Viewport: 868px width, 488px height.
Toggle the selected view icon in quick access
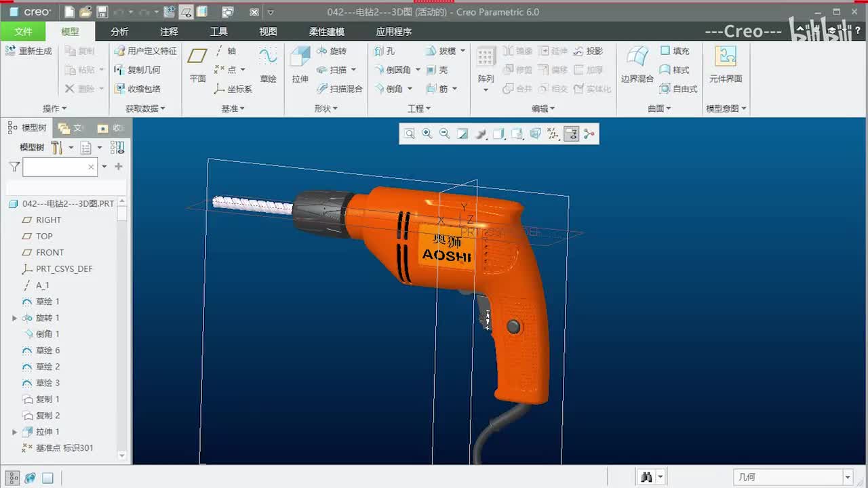click(x=186, y=12)
